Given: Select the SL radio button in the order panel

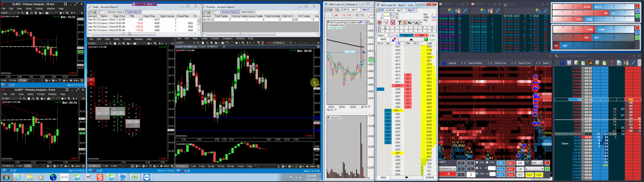Looking at the screenshot, I should coord(477,168).
